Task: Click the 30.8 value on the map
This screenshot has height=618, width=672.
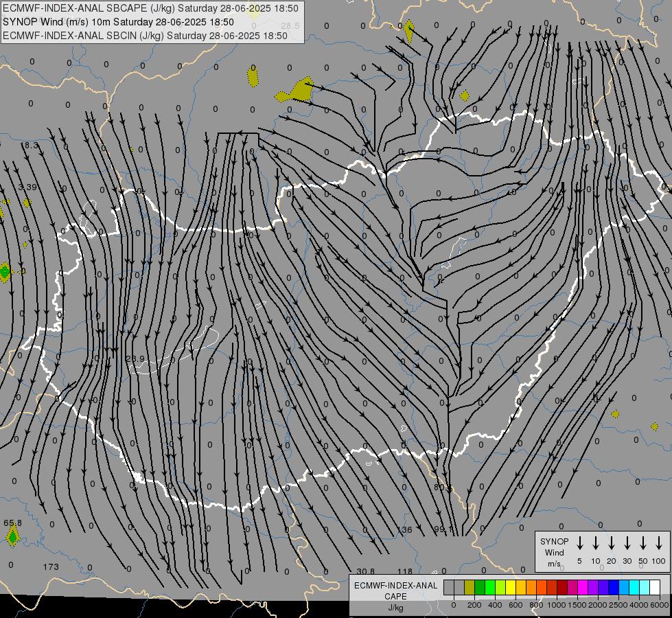Action: click(366, 571)
